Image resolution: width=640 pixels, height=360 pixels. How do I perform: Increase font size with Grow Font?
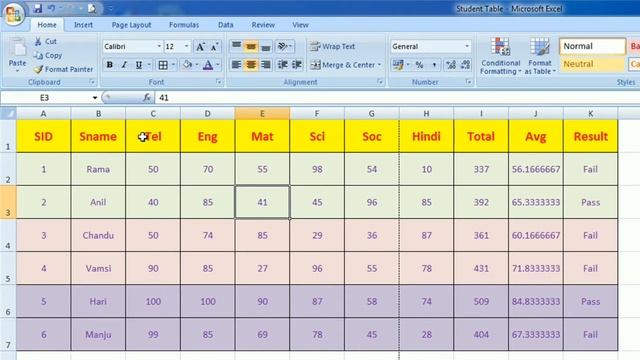200,47
